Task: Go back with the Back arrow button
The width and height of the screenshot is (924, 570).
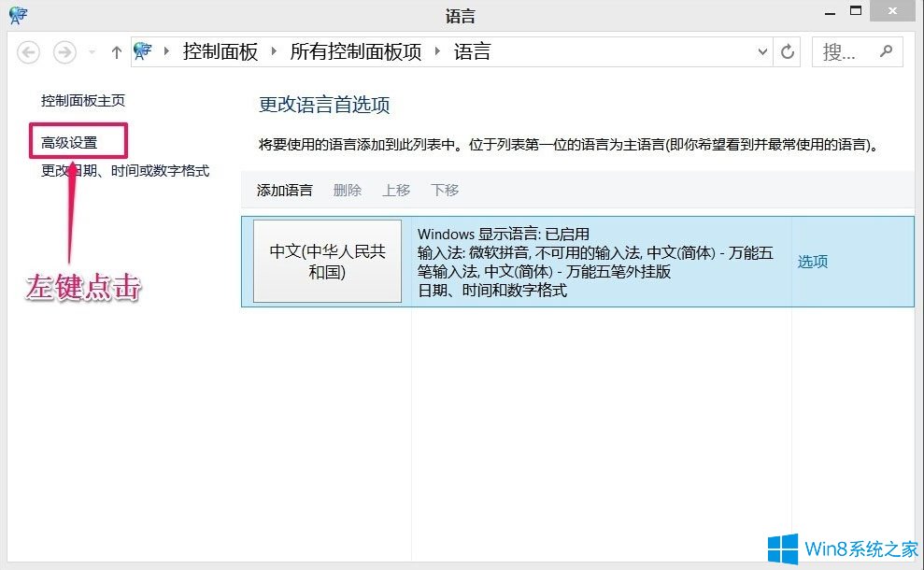Action: click(x=28, y=52)
